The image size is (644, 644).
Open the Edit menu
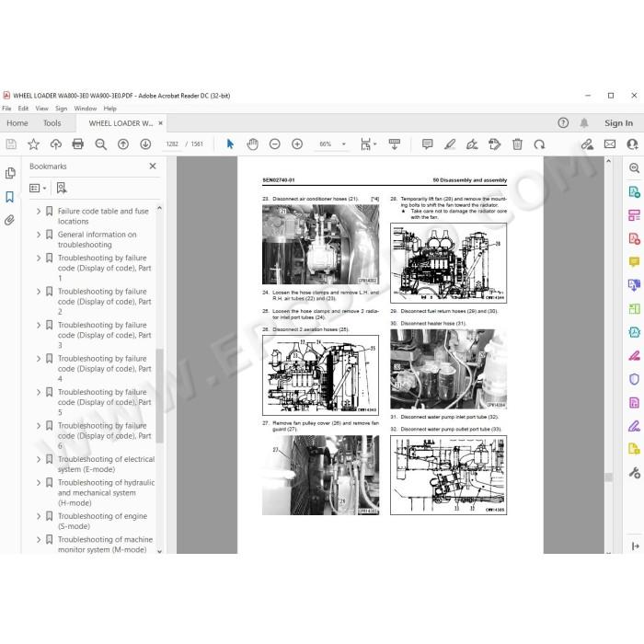coord(23,109)
